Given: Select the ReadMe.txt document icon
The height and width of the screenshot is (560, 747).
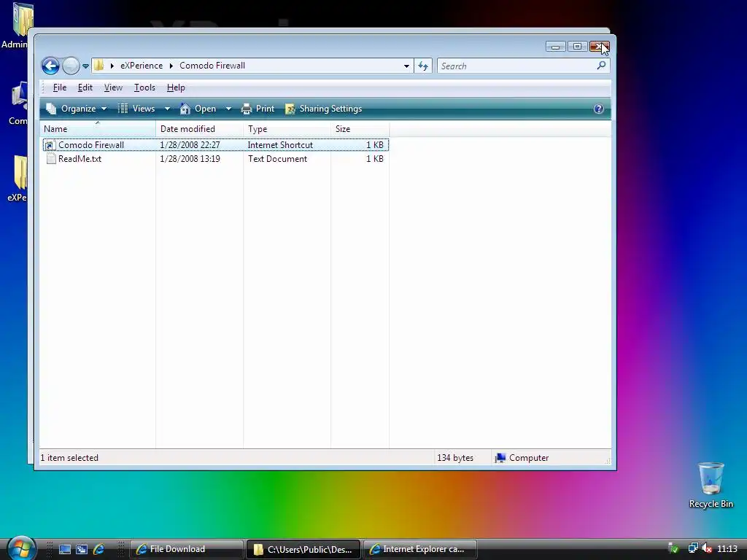Looking at the screenshot, I should click(x=51, y=159).
